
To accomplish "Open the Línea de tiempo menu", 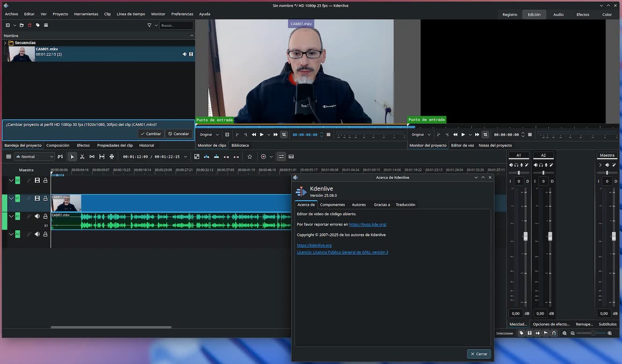I will (x=130, y=14).
